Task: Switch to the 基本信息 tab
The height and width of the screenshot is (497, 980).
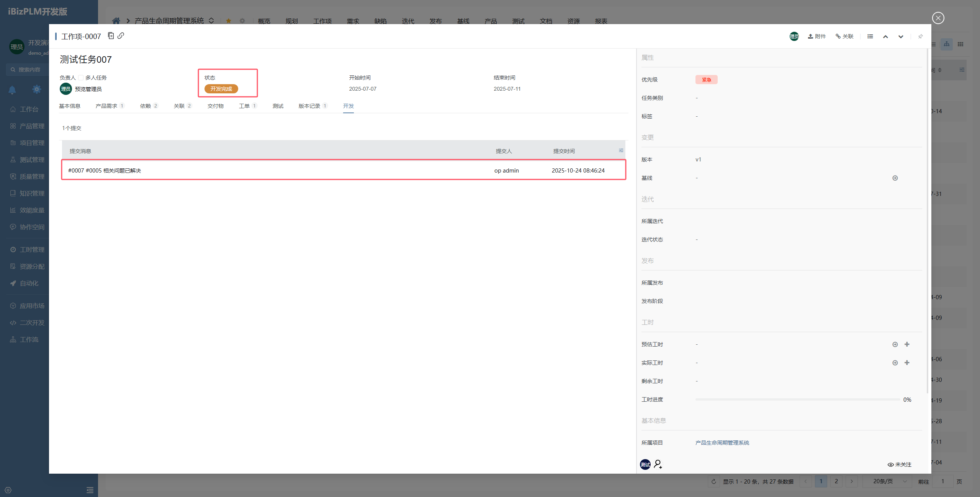Action: click(70, 106)
